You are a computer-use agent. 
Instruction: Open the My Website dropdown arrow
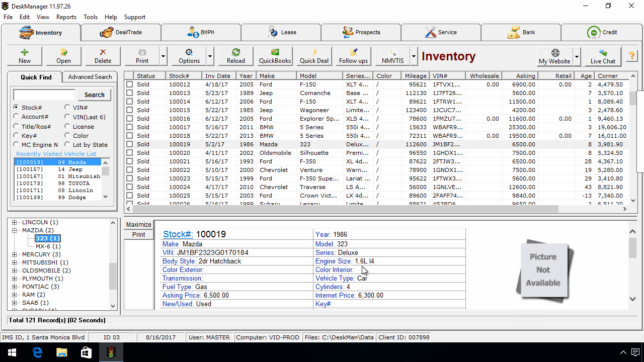(x=577, y=56)
